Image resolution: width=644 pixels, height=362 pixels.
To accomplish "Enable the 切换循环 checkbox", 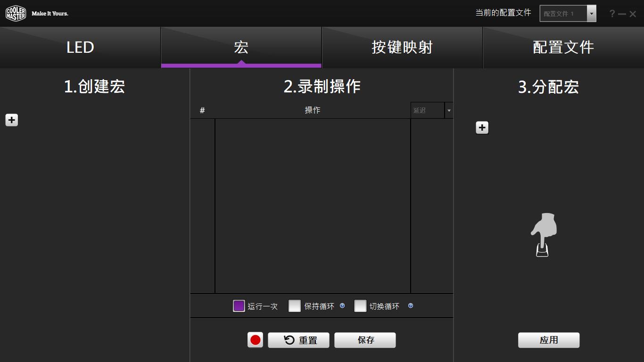I will [x=360, y=306].
